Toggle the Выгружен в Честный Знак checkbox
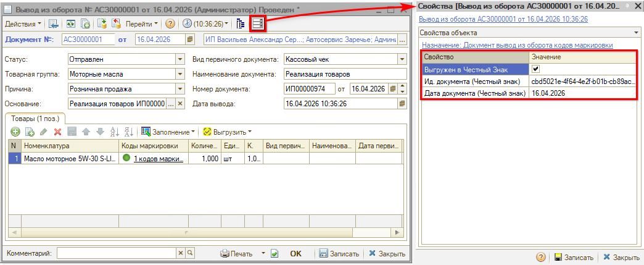644x265 pixels. 535,69
